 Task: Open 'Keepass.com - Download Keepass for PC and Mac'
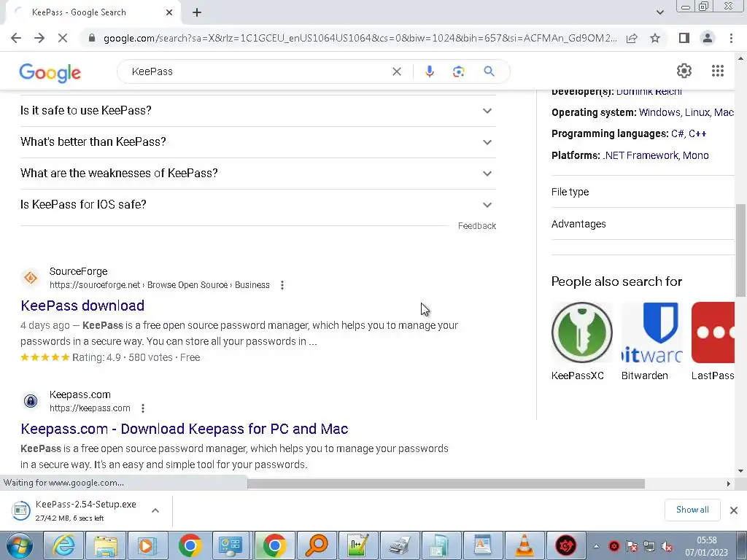185,429
